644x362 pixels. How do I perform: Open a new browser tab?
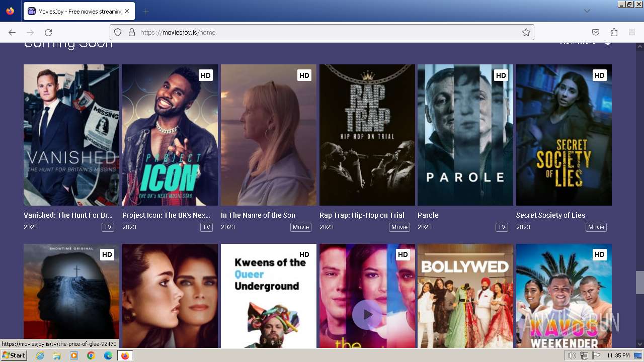pos(146,11)
